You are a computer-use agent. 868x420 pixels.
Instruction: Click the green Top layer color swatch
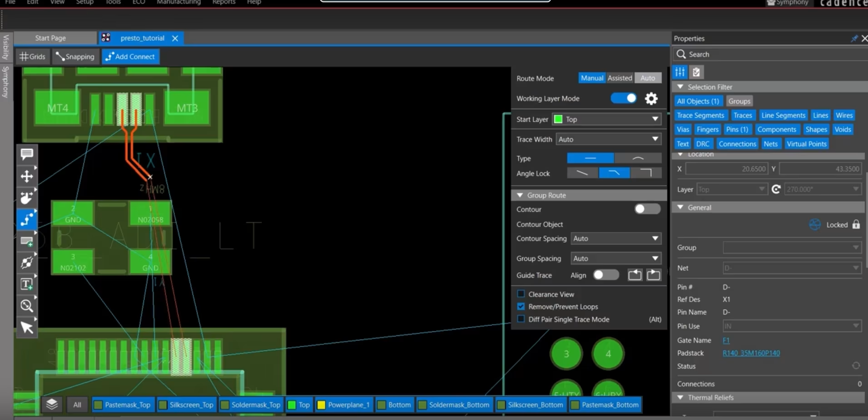(x=292, y=405)
